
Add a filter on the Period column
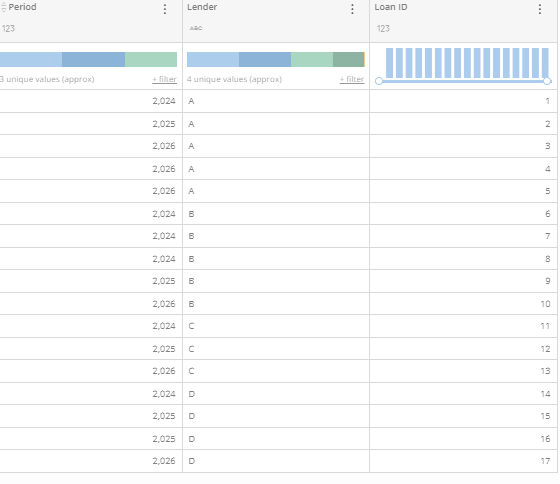[164, 79]
